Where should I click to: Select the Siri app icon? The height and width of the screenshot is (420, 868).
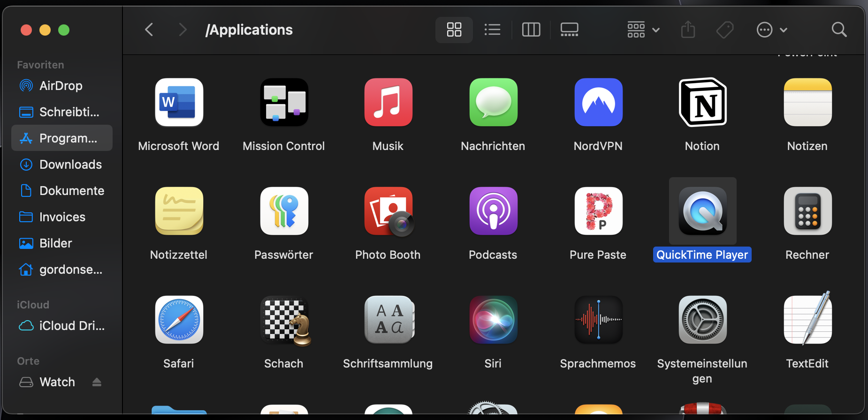tap(493, 320)
